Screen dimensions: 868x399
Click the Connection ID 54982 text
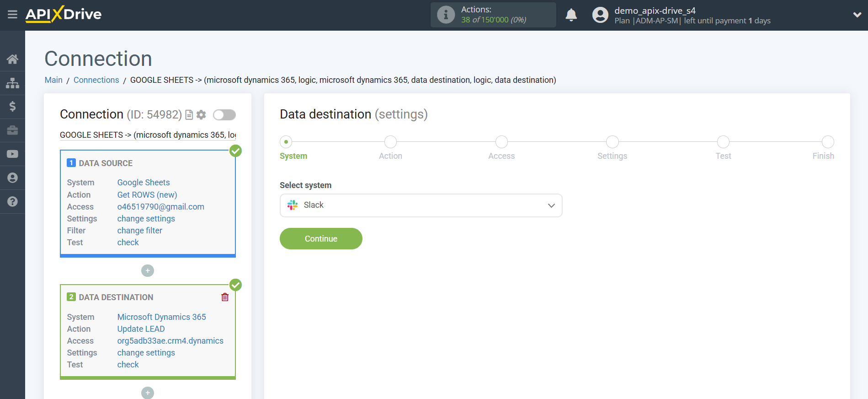[154, 114]
